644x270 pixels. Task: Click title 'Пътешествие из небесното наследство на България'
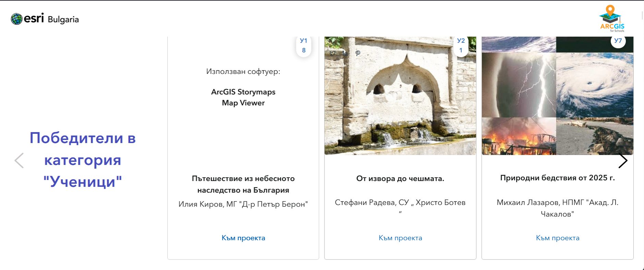243,184
